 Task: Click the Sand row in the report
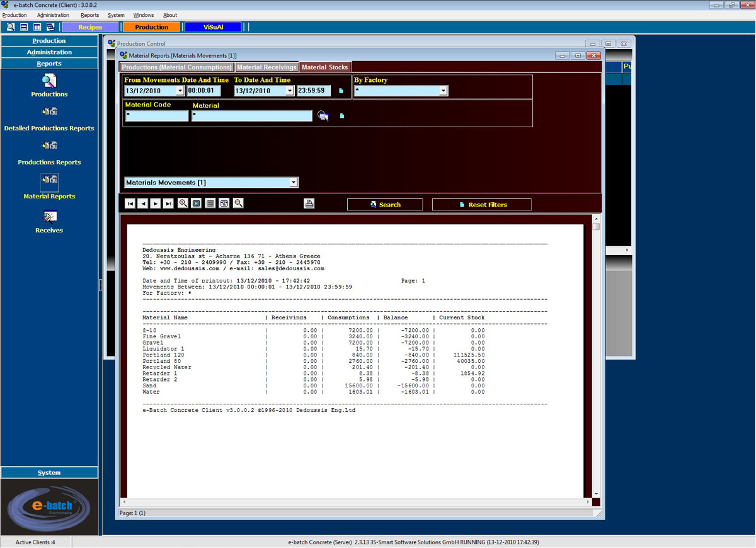click(314, 386)
